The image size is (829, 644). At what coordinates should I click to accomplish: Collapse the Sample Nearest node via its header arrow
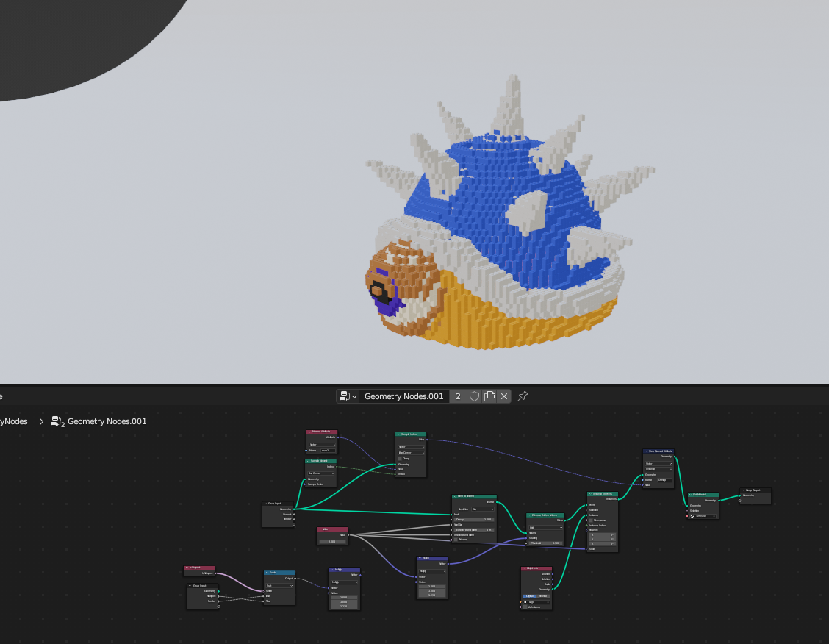[308, 461]
